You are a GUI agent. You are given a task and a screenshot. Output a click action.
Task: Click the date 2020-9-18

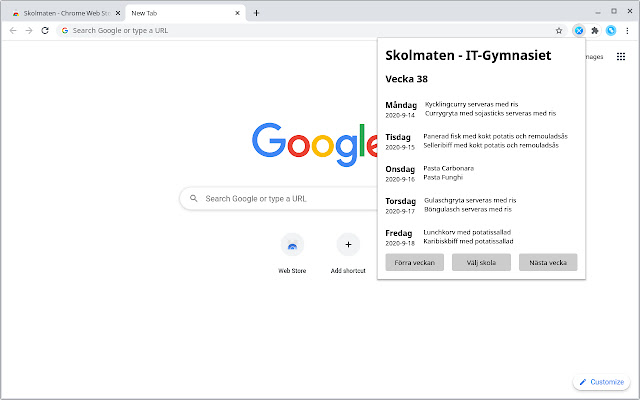[x=400, y=243]
